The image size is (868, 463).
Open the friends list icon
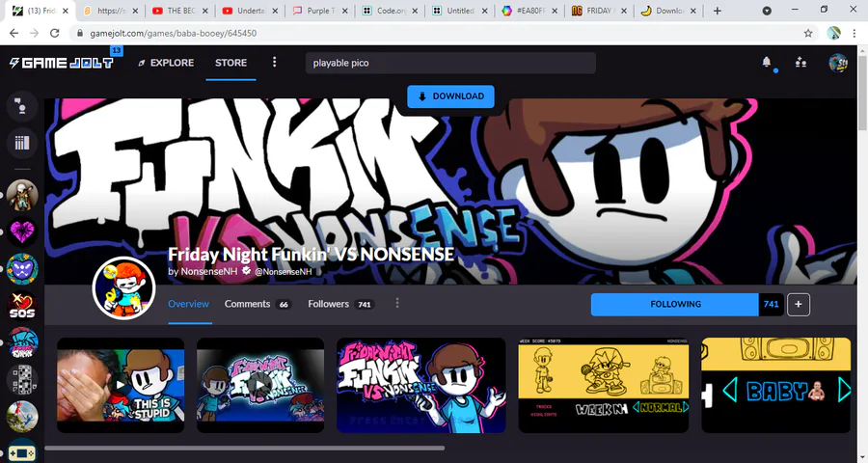(x=800, y=63)
